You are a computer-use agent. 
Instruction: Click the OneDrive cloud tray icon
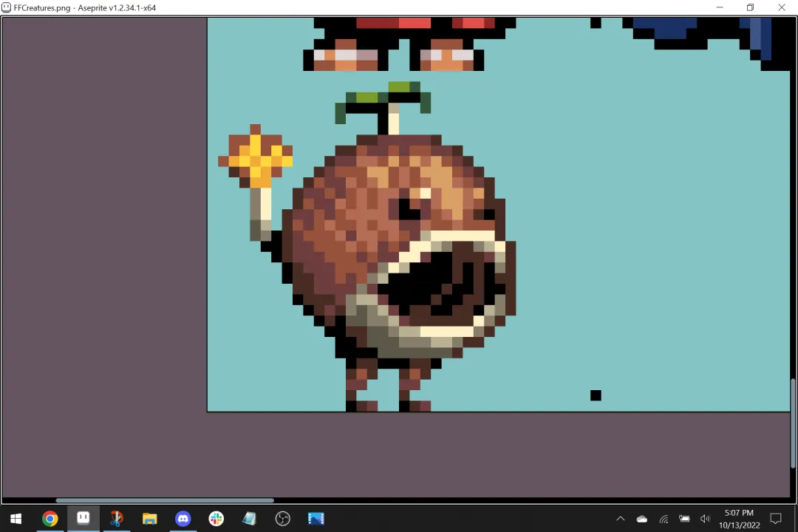click(642, 519)
